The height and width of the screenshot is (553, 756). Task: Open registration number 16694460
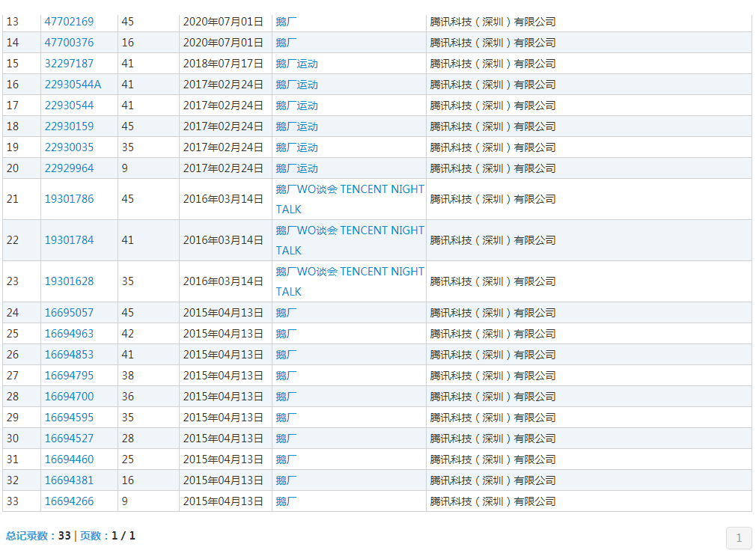(x=69, y=459)
